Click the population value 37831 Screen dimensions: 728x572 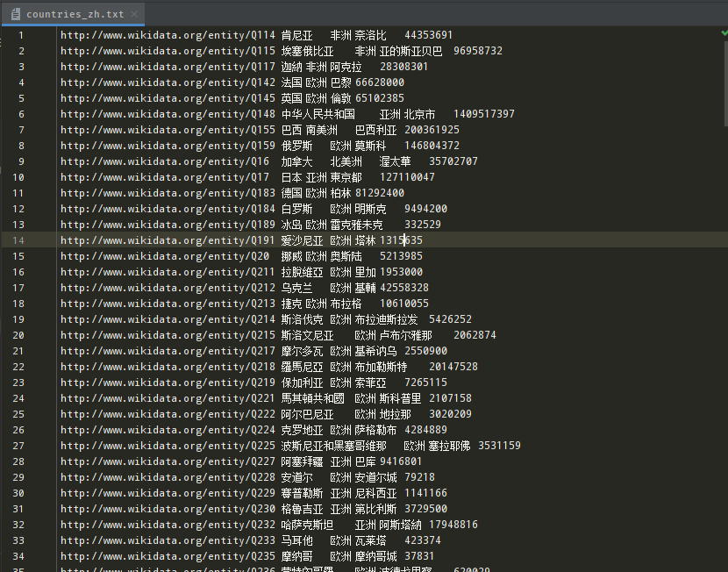tap(419, 556)
